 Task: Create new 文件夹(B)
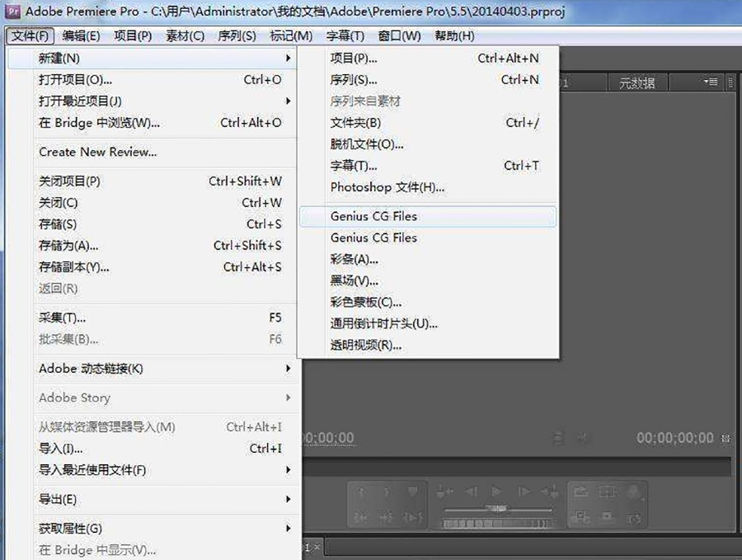point(428,123)
